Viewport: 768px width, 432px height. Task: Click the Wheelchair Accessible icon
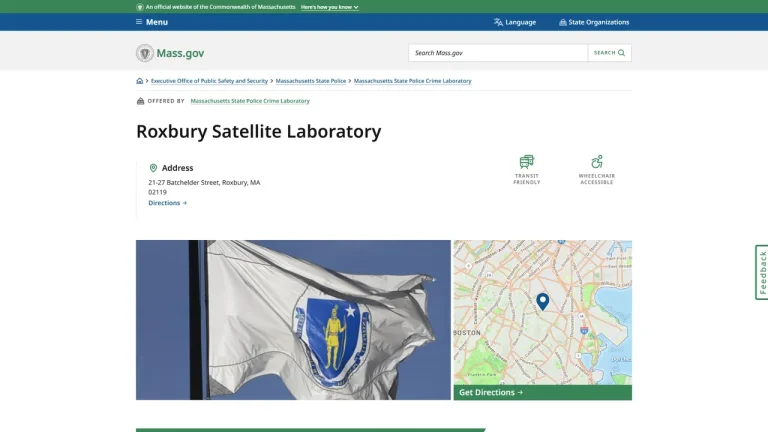point(597,162)
